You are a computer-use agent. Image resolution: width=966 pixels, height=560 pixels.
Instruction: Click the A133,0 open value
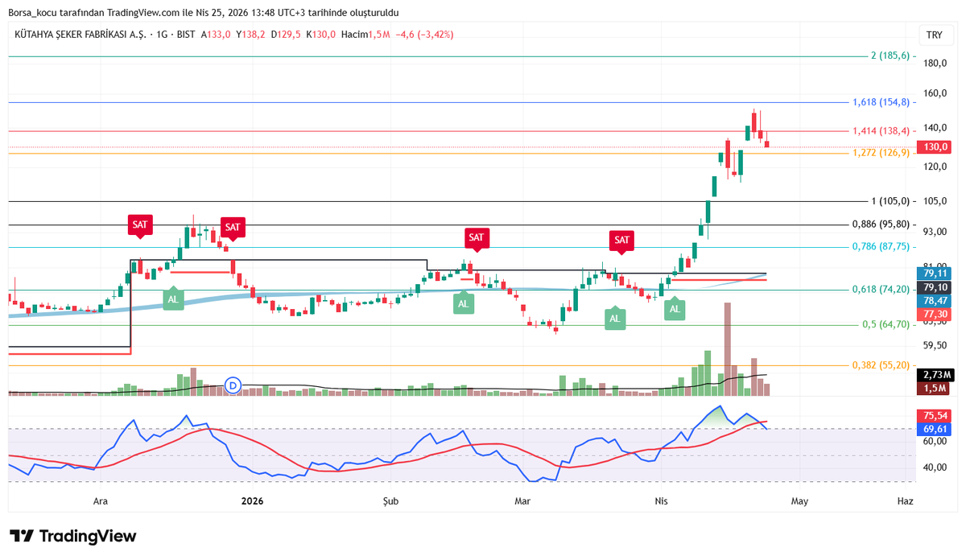(x=216, y=35)
